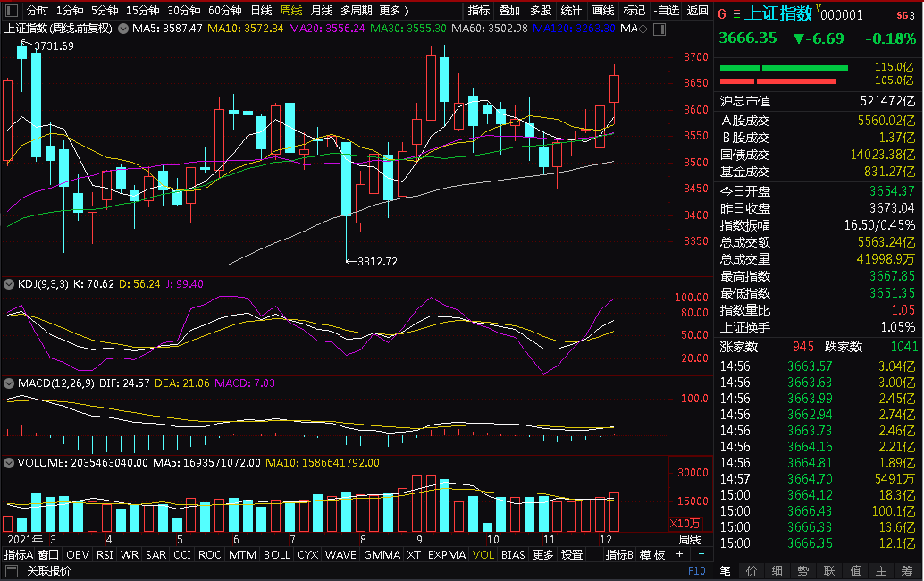
Task: Click the 指标A selector
Action: 19,555
